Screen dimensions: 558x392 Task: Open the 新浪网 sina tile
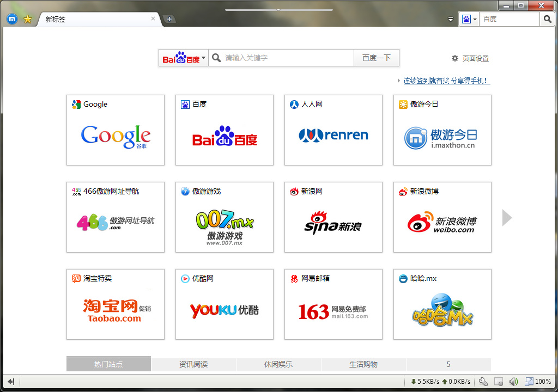click(x=333, y=217)
